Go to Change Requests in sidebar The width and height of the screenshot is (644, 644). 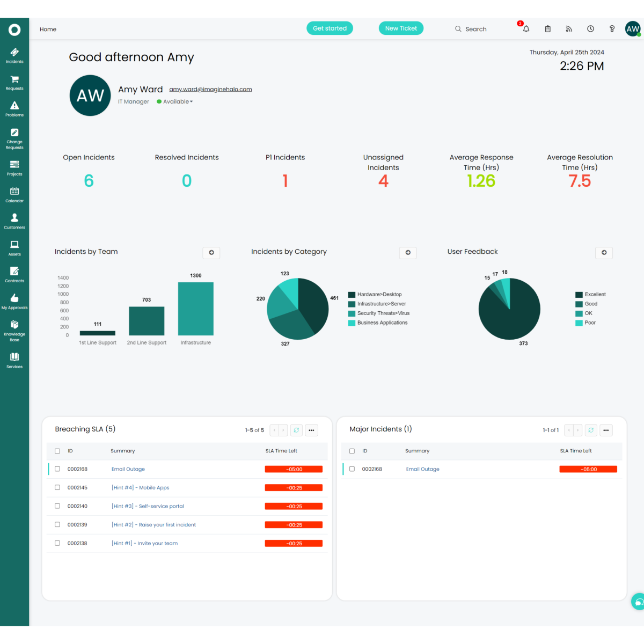tap(14, 138)
